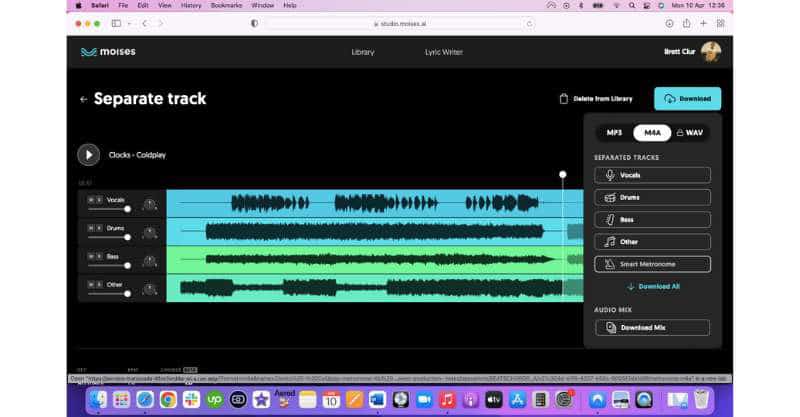Image resolution: width=800 pixels, height=417 pixels.
Task: Go forward in Safari
Action: 160,23
